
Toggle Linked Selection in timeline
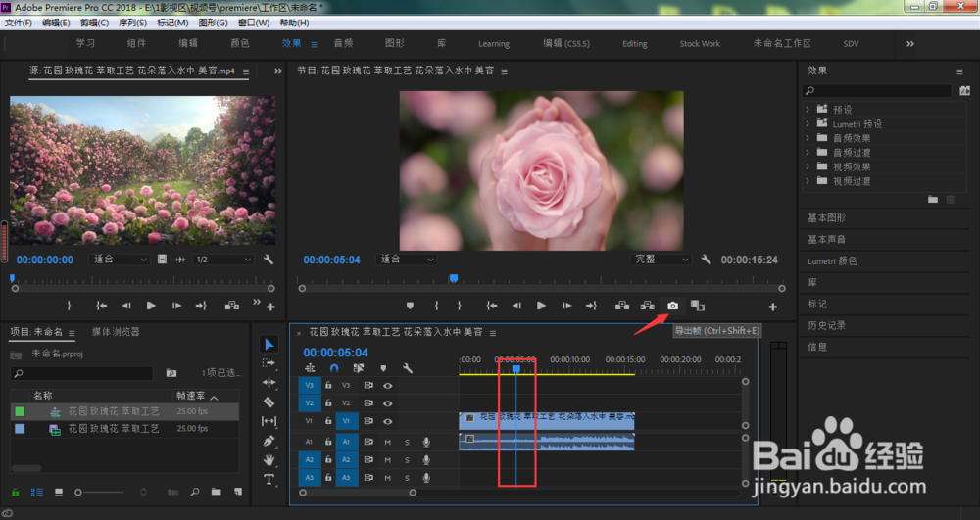(358, 368)
